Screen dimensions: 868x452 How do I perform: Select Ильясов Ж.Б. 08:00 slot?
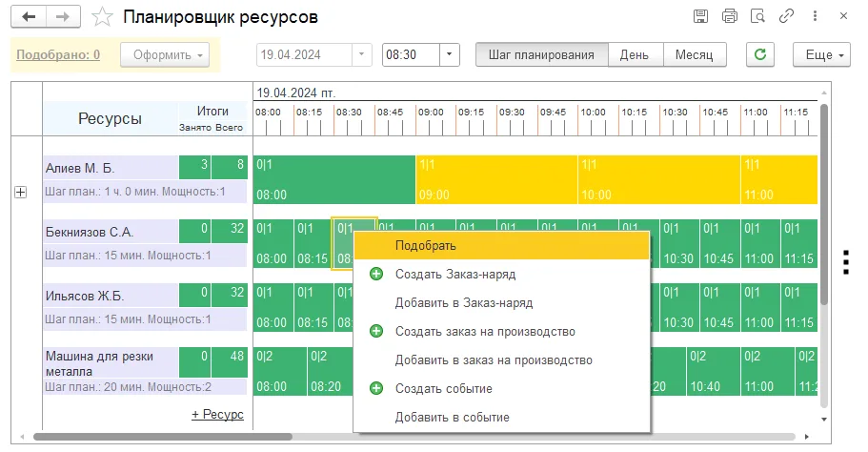coord(273,307)
